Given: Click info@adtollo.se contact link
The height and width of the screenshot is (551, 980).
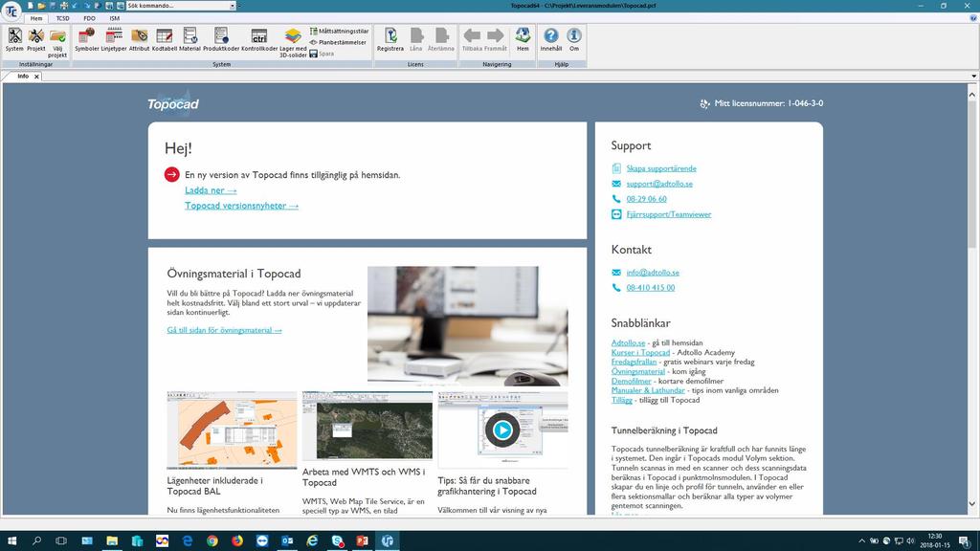Looking at the screenshot, I should (x=653, y=273).
